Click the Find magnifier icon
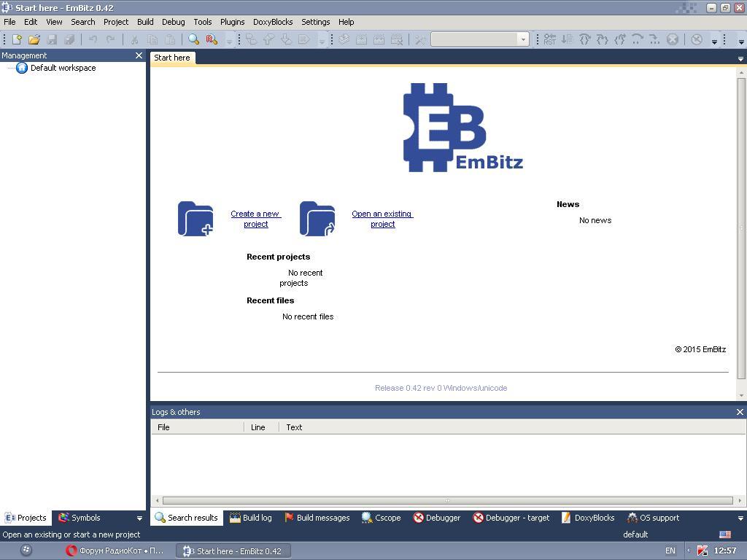Viewport: 747px width, 560px height. coord(194,39)
